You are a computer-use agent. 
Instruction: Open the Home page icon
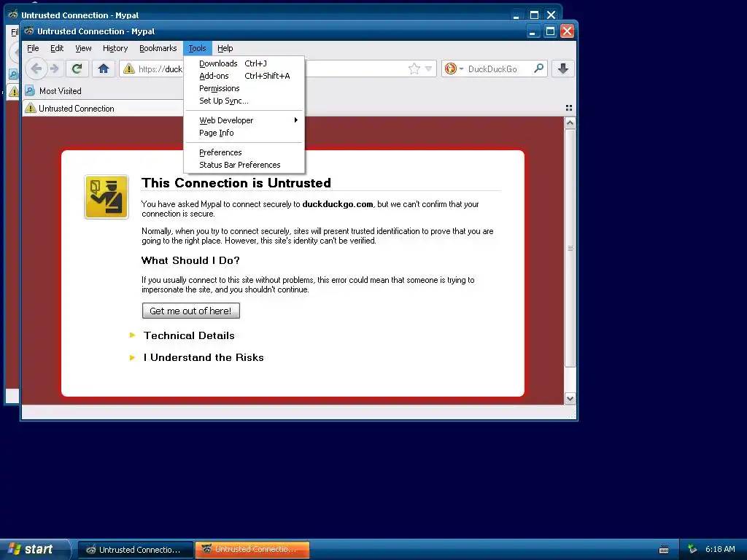coord(104,69)
